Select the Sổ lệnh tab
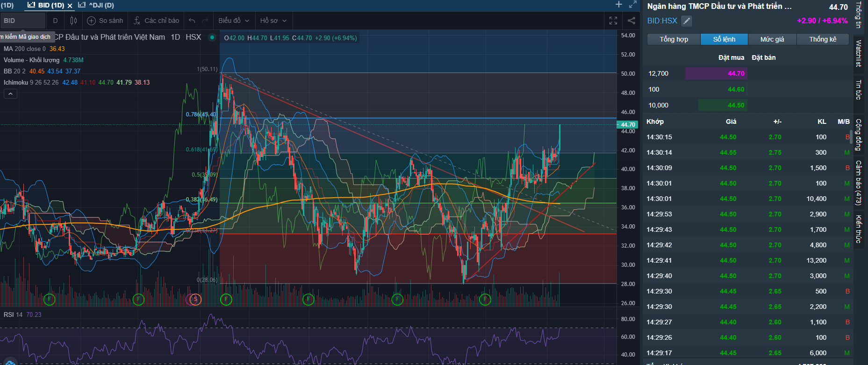The image size is (868, 365). [724, 39]
